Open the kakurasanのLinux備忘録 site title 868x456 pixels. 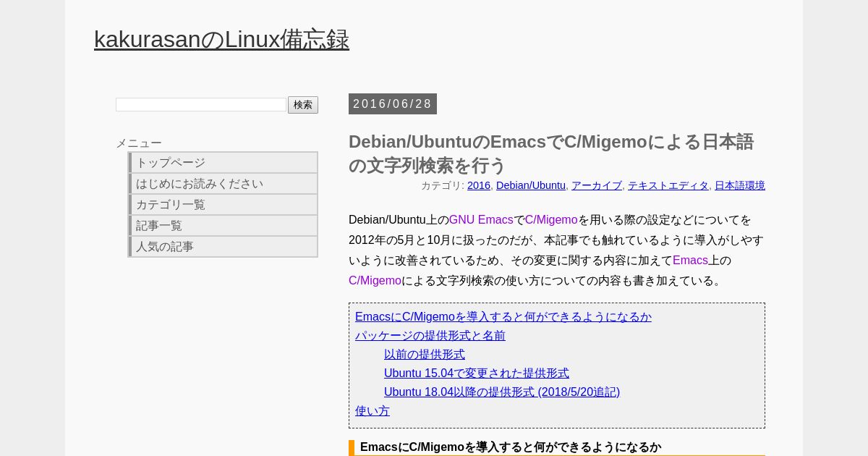(x=221, y=39)
